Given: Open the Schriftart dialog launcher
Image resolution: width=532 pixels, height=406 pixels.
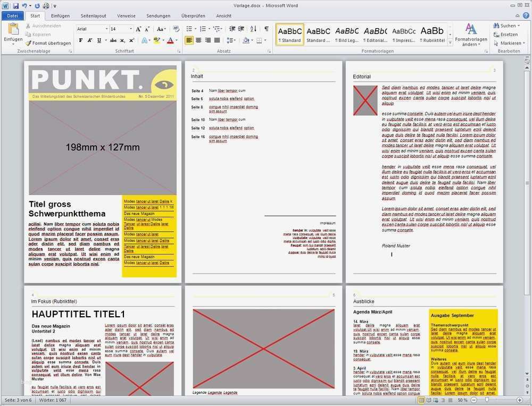Looking at the screenshot, I should (178, 51).
